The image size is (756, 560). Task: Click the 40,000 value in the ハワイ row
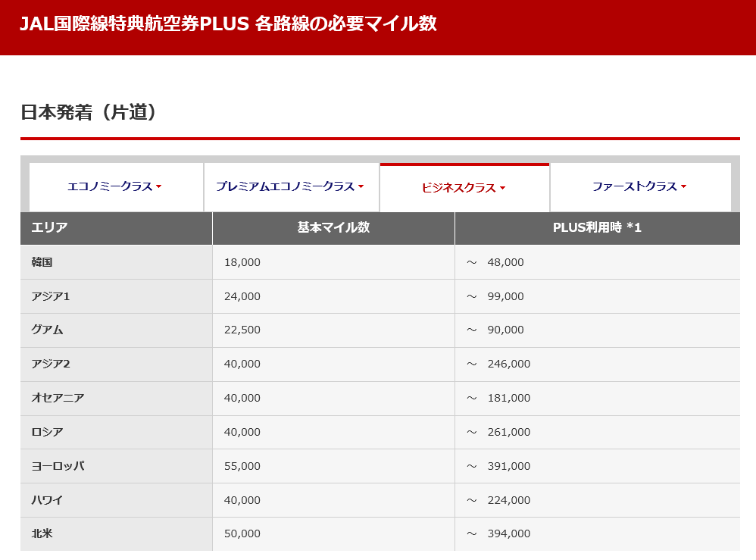coord(242,501)
